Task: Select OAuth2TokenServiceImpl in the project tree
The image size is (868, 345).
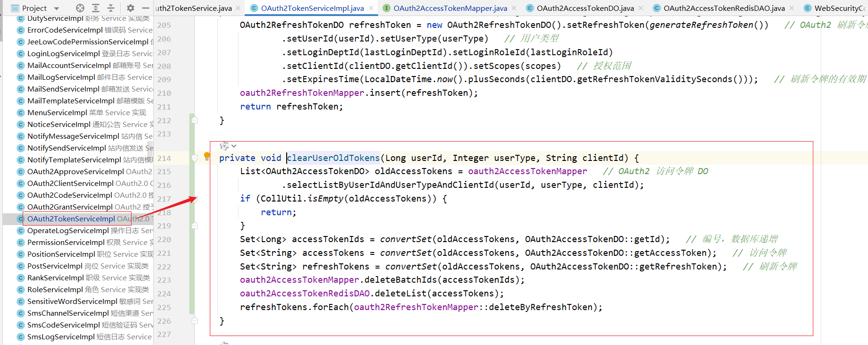Action: coord(71,219)
